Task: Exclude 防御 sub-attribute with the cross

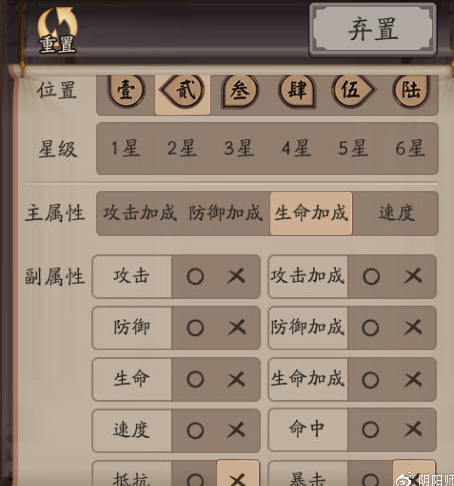Action: (237, 328)
